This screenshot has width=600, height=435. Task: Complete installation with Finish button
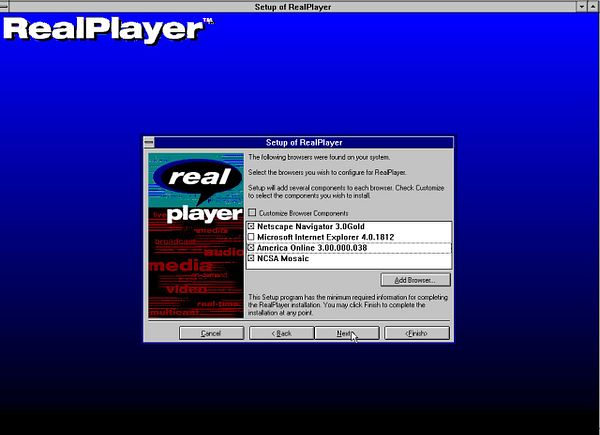(417, 333)
